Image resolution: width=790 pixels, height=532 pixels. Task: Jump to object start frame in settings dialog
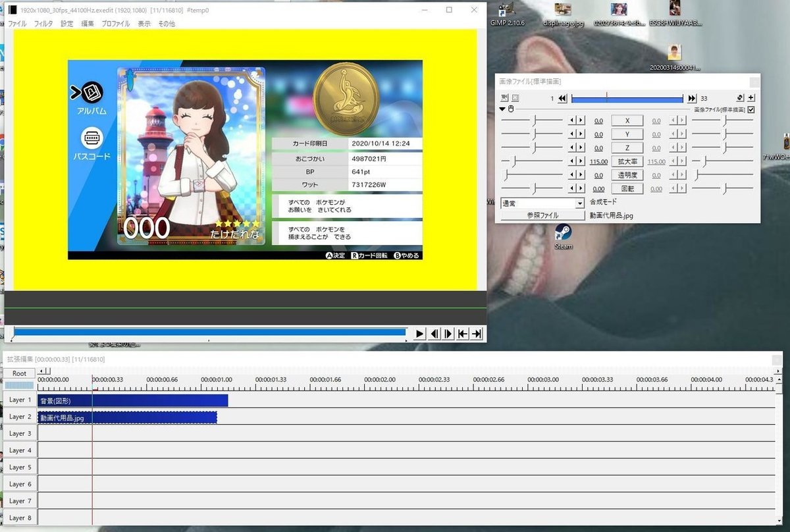(x=562, y=98)
